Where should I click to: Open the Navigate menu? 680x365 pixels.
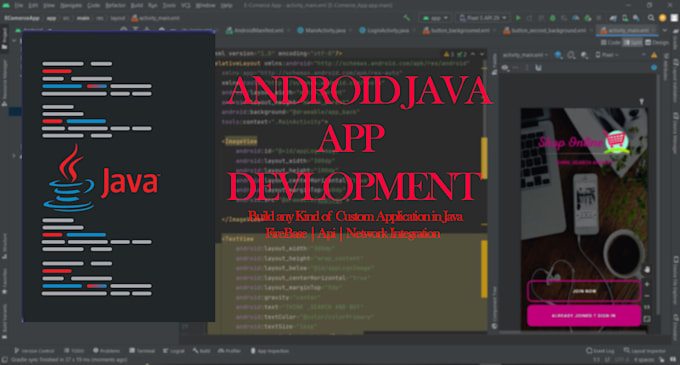coord(71,6)
